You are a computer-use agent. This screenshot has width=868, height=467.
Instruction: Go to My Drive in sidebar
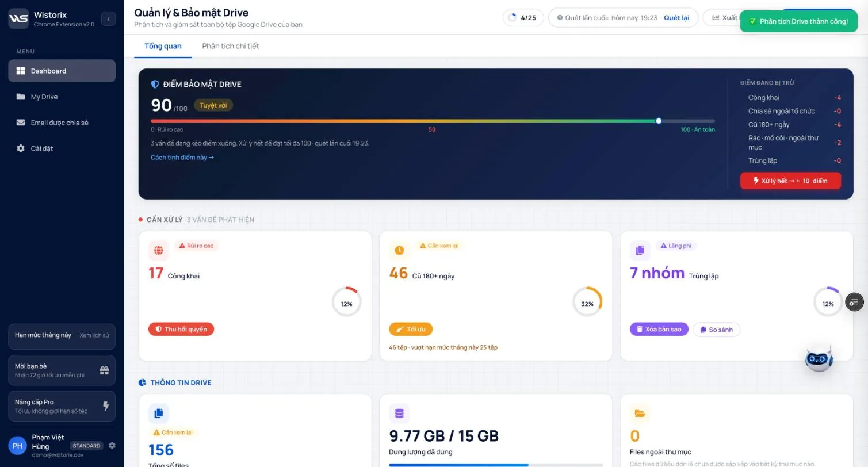(x=62, y=97)
